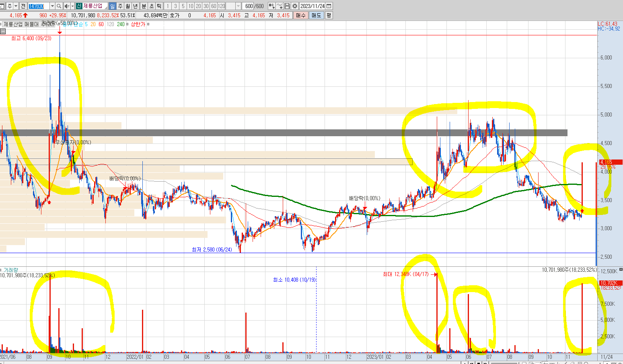The width and height of the screenshot is (623, 364).
Task: Open chart settings gear icon
Action: click(295, 6)
